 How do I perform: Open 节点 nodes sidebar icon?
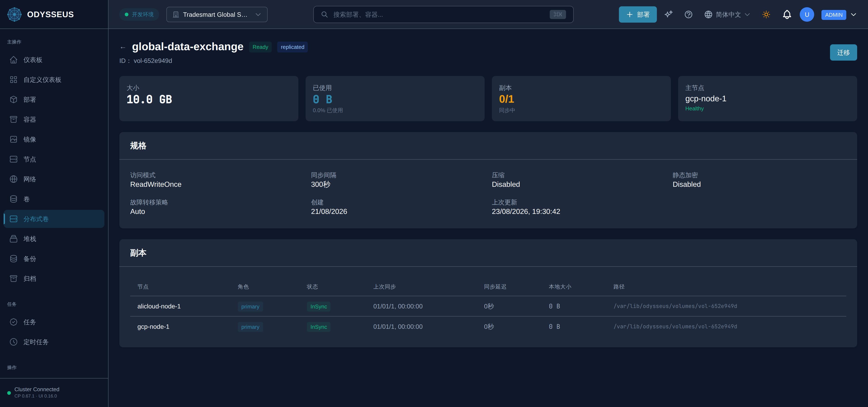click(x=14, y=159)
